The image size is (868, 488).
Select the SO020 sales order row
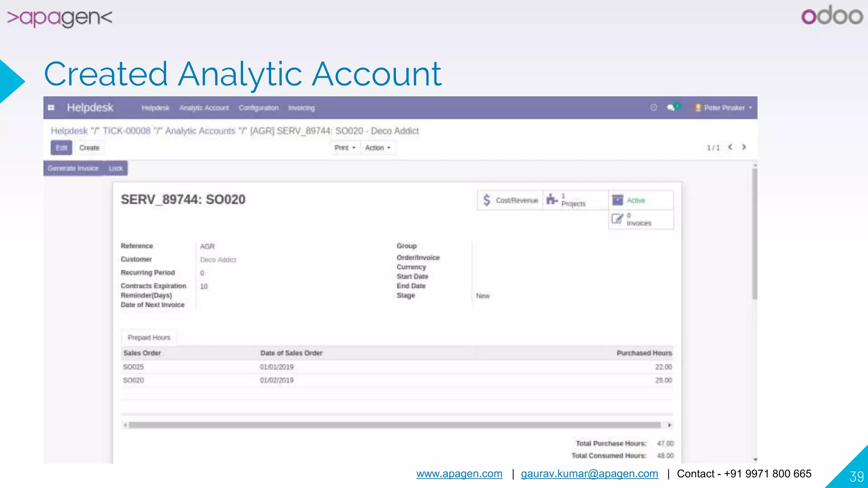(397, 380)
